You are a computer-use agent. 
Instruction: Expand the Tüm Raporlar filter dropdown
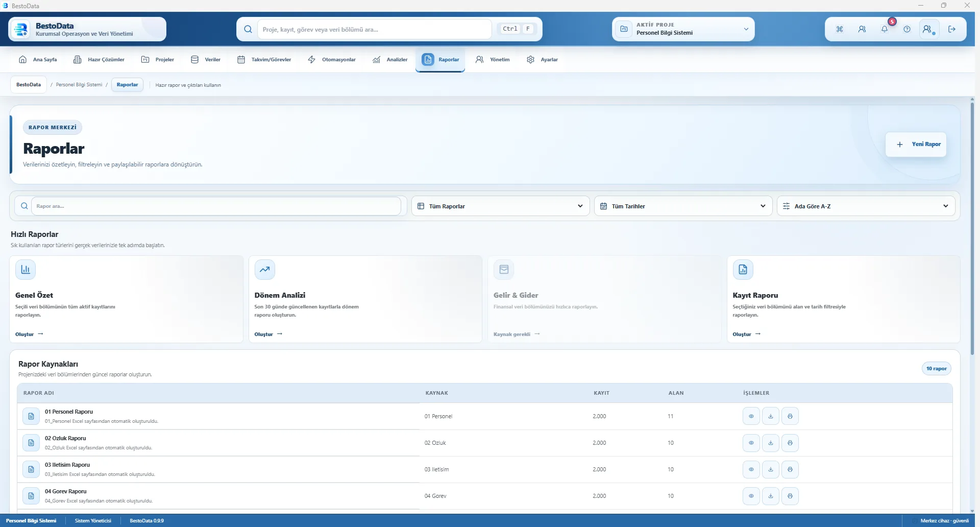coord(500,206)
